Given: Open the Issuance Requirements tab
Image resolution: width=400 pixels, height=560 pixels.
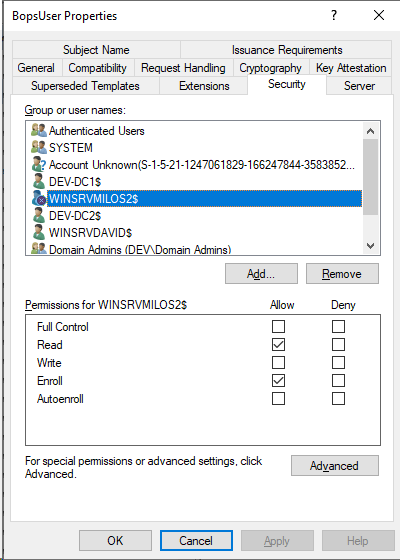Looking at the screenshot, I should [x=287, y=50].
